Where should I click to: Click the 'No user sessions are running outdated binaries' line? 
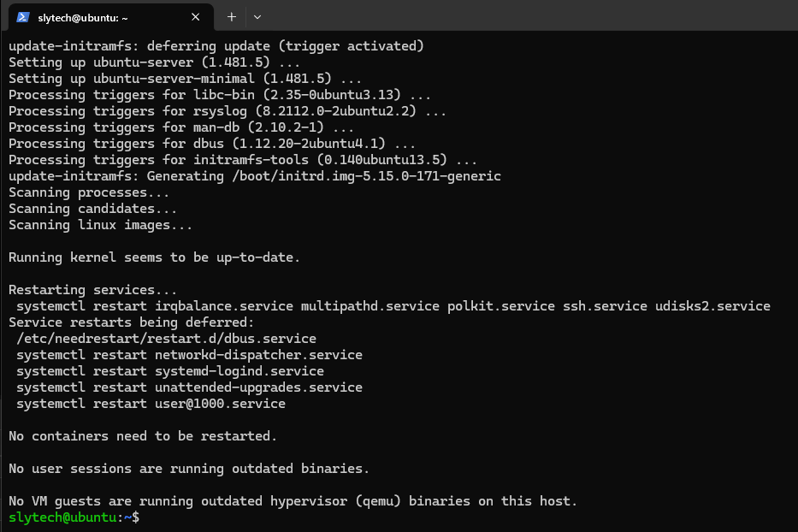[x=189, y=469]
